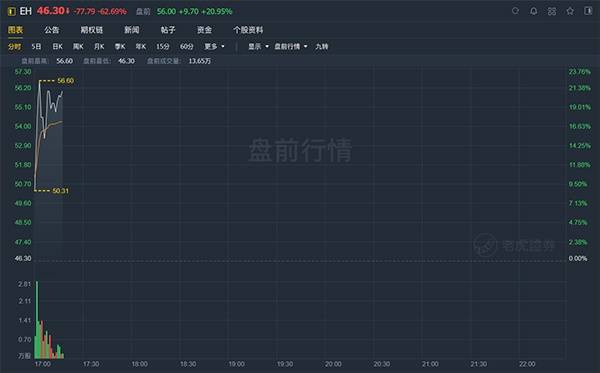Select the 5日 chart period

pyautogui.click(x=36, y=47)
